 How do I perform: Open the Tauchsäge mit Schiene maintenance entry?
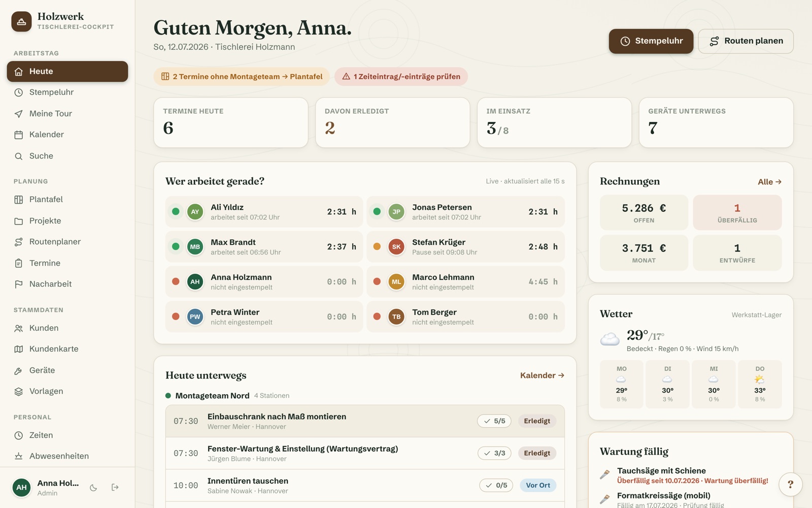[691, 475]
